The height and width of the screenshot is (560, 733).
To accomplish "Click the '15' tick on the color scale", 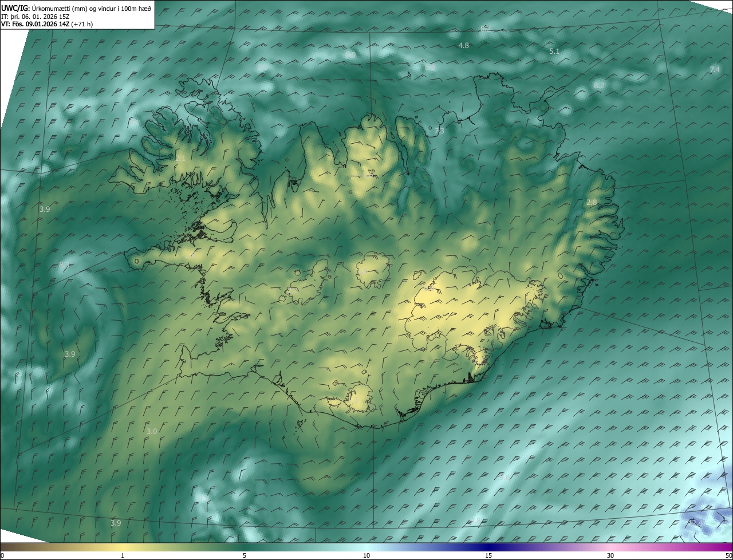I will pos(488,555).
